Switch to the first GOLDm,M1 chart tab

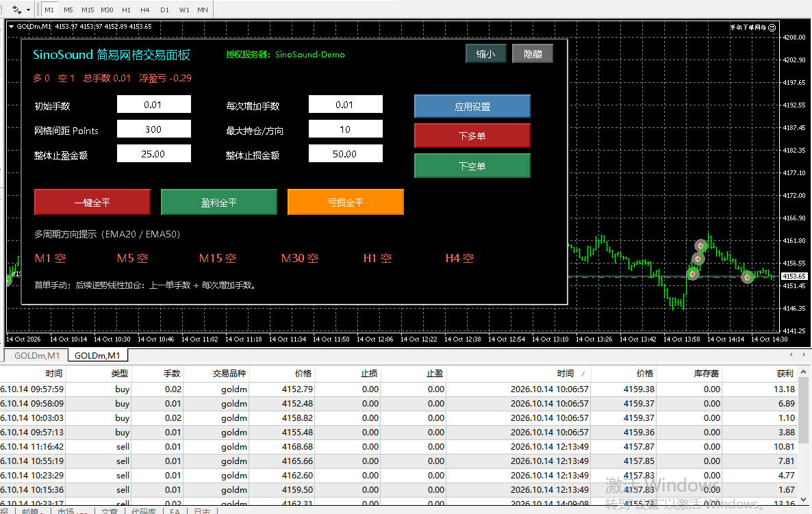pos(37,356)
